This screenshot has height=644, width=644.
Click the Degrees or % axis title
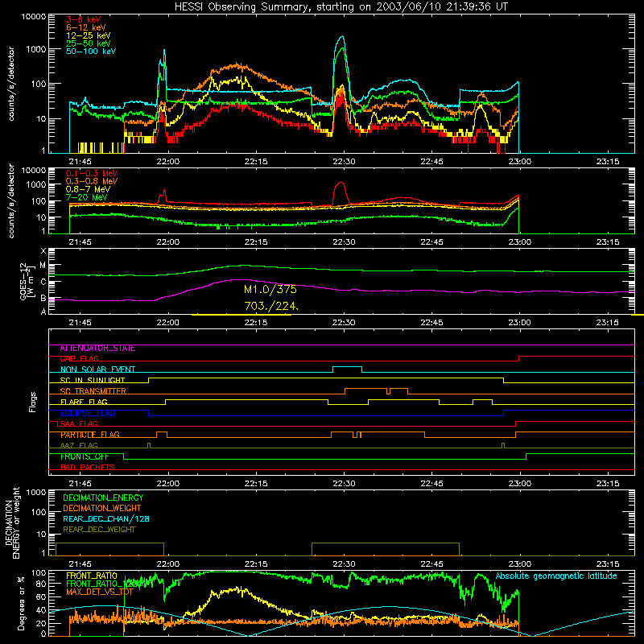point(21,603)
